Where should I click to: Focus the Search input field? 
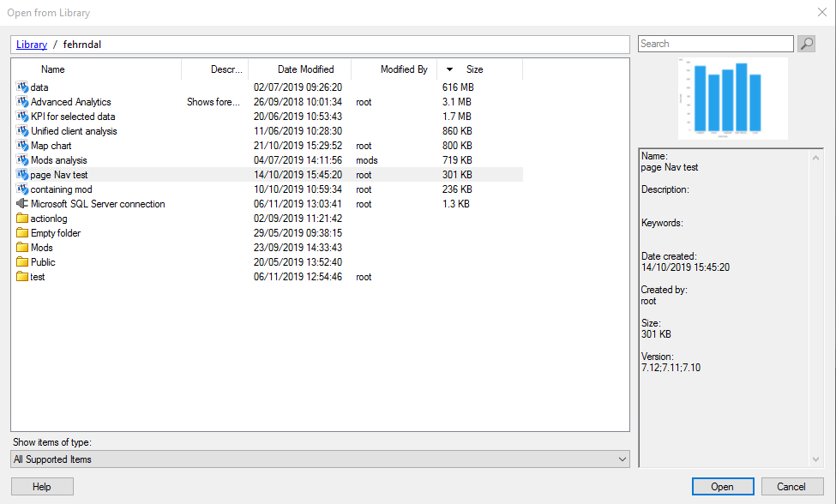[715, 44]
